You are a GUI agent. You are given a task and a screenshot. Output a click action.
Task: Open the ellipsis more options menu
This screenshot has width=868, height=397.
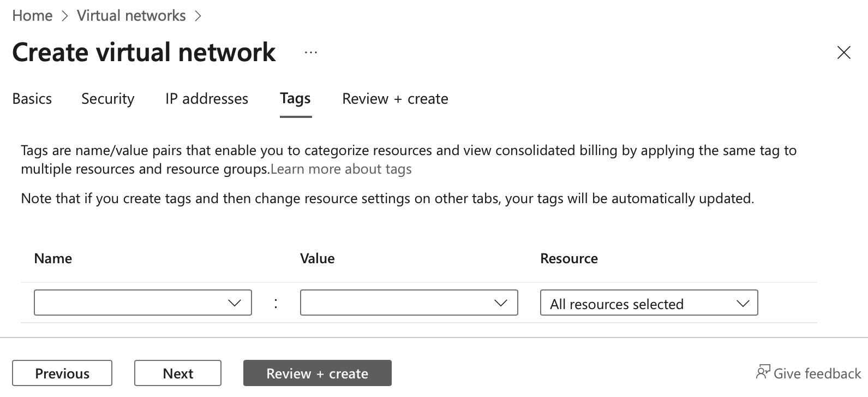(311, 52)
